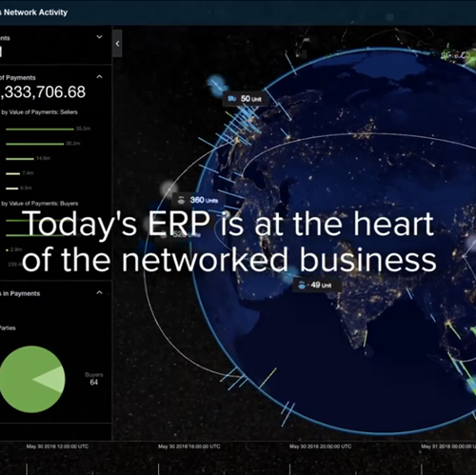Image resolution: width=476 pixels, height=475 pixels.
Task: Select the seller bar labeled 30.2m
Action: click(x=35, y=144)
